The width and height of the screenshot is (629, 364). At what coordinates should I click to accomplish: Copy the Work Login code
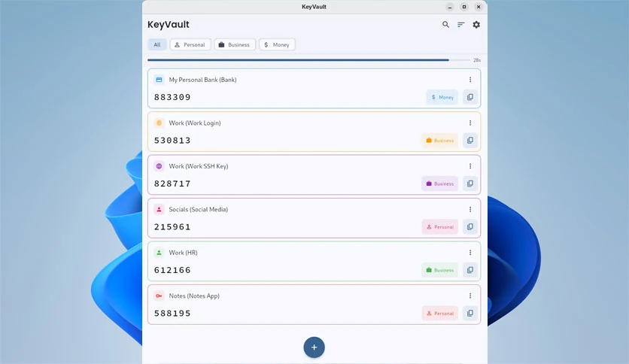(x=470, y=141)
